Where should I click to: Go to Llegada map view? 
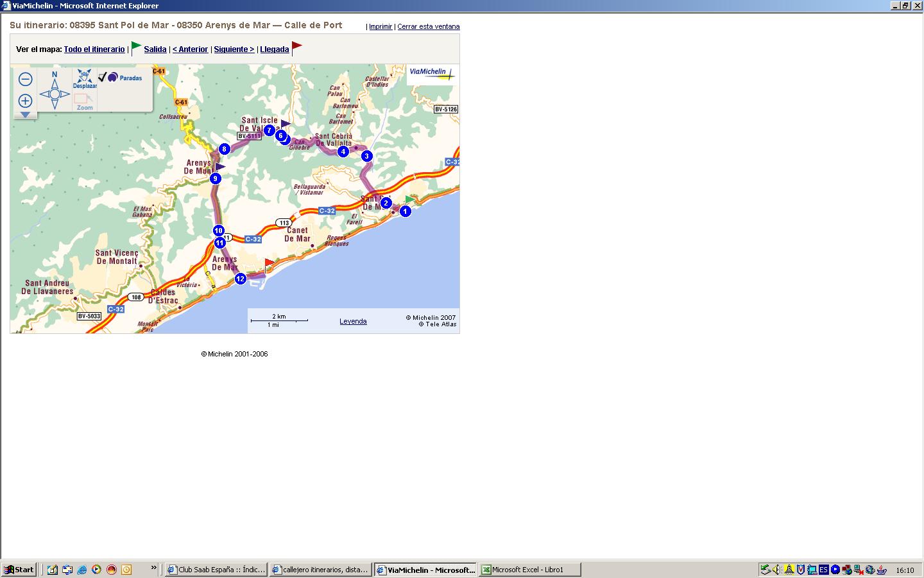point(275,49)
